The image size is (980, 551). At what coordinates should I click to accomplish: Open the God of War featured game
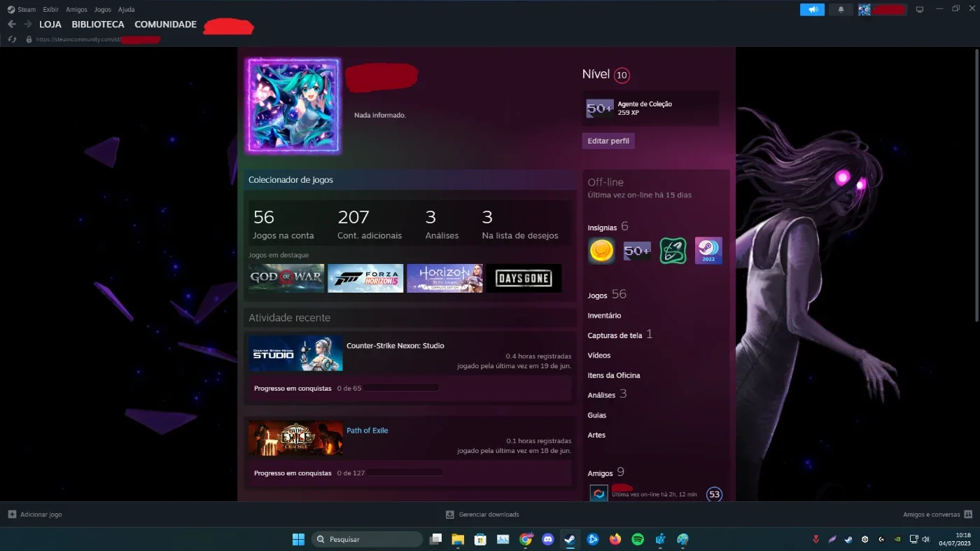(286, 278)
